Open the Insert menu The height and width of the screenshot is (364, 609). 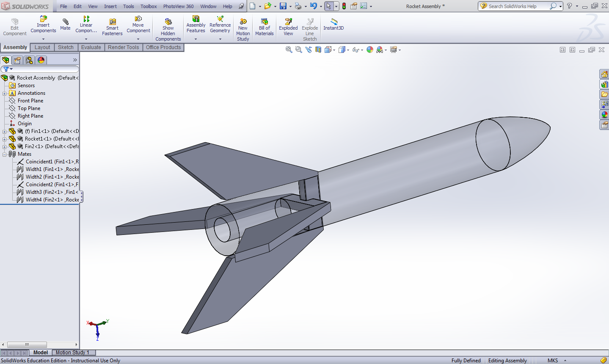tap(110, 6)
